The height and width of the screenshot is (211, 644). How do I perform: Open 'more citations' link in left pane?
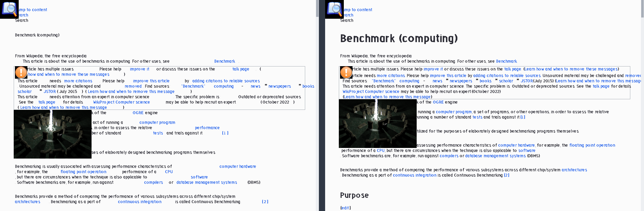(78, 81)
